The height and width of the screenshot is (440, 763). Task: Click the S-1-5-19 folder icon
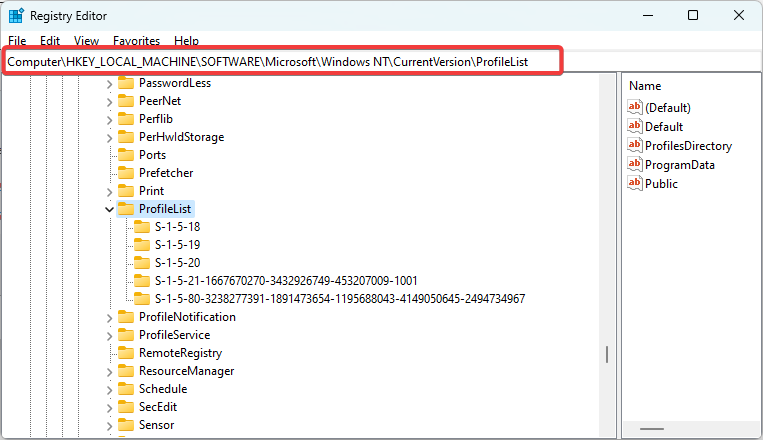pyautogui.click(x=142, y=245)
